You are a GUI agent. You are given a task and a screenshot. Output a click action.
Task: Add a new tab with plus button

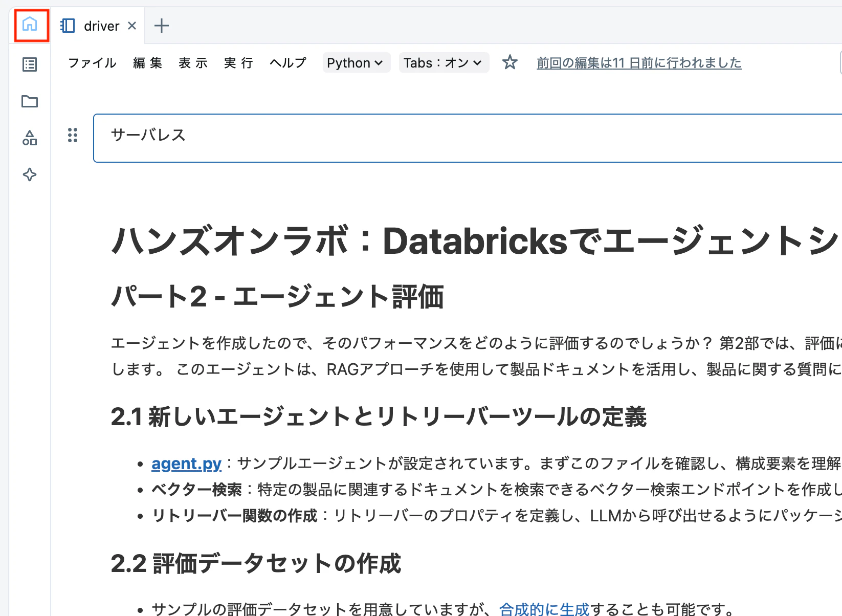(162, 26)
